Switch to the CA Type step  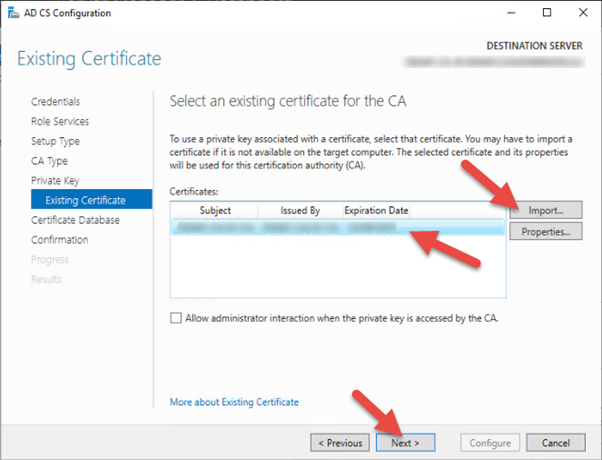[x=49, y=161]
